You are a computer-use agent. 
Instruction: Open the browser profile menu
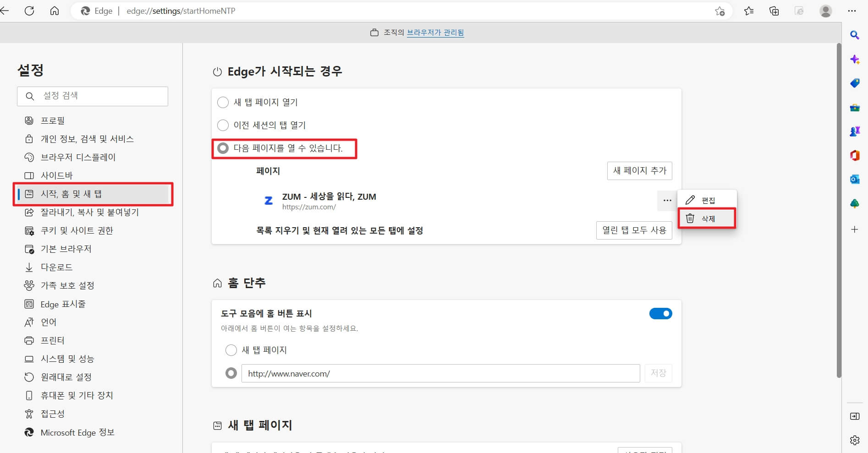pyautogui.click(x=825, y=11)
